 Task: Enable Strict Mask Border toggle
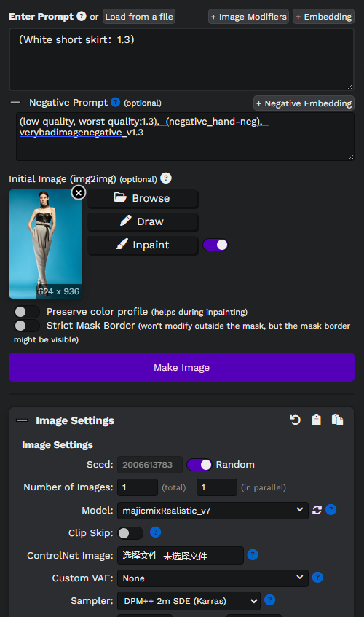click(x=27, y=326)
